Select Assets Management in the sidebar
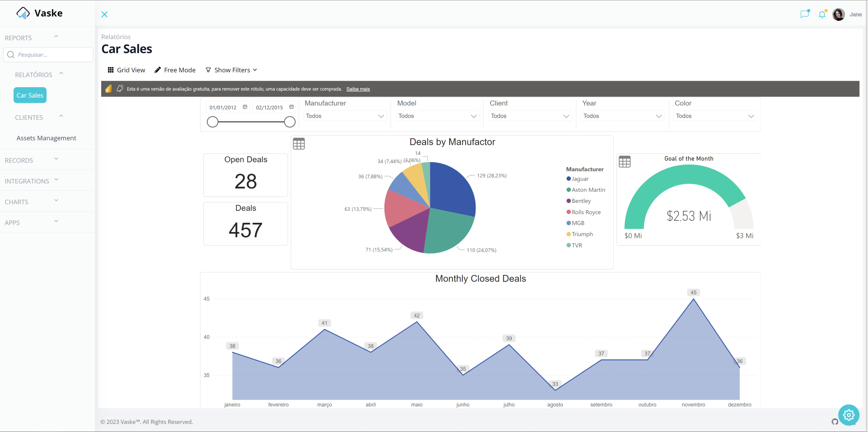Image resolution: width=868 pixels, height=432 pixels. (x=46, y=138)
